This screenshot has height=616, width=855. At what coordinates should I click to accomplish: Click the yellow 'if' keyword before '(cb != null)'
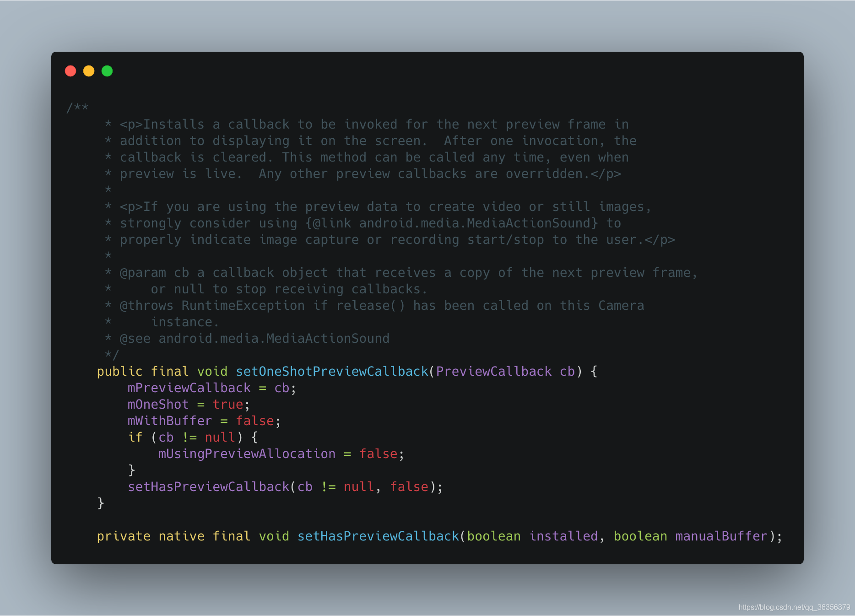(x=135, y=437)
